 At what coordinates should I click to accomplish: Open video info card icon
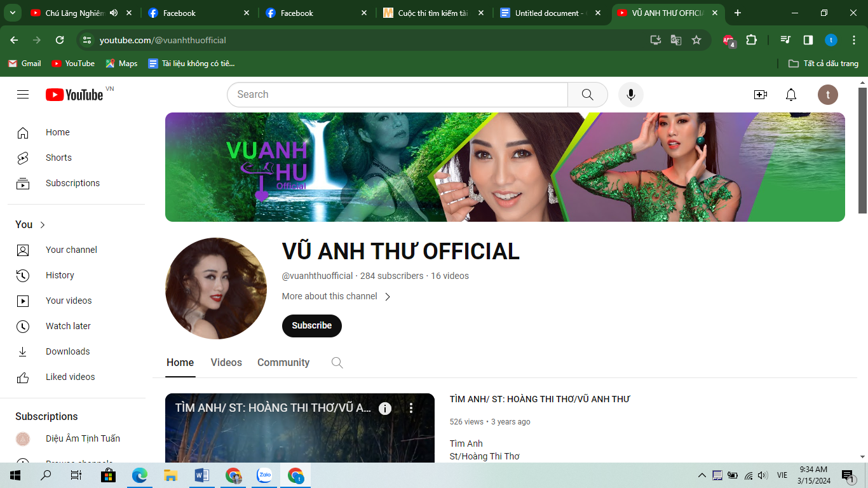tap(385, 409)
